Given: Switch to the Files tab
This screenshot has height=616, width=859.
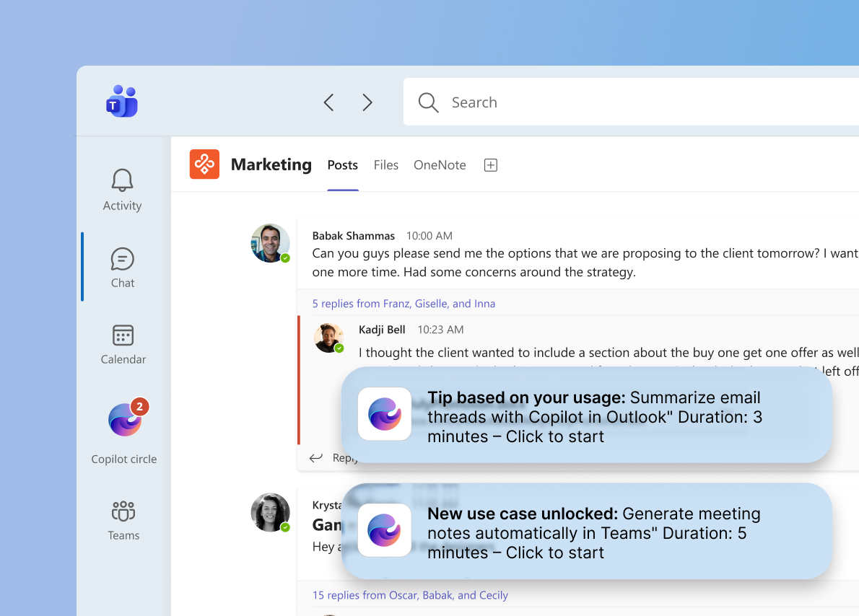Looking at the screenshot, I should pos(385,164).
